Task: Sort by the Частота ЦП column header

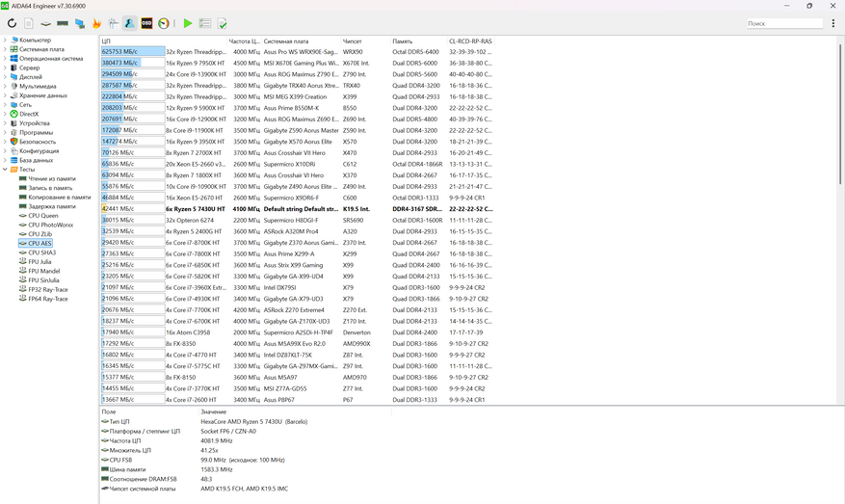Action: [244, 41]
